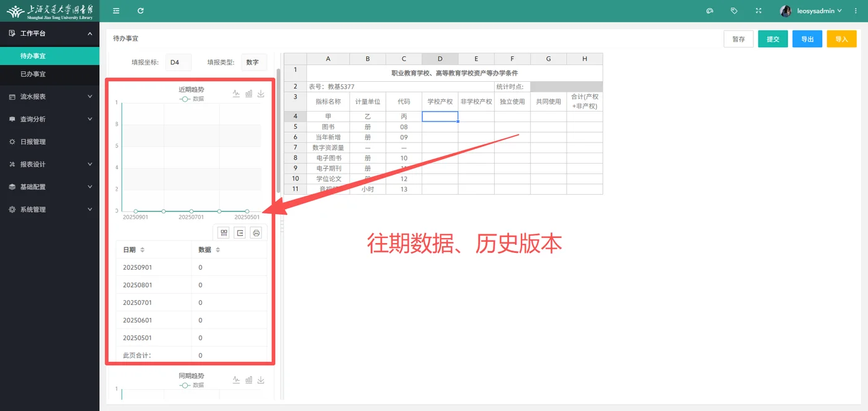Click the 独立使用 header cell
This screenshot has height=411, width=868.
click(512, 102)
